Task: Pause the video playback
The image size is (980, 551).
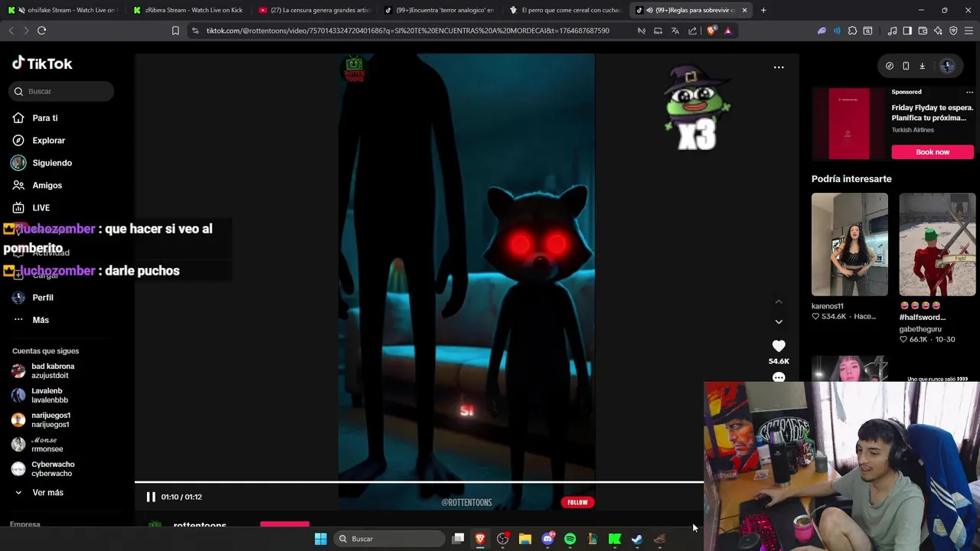Action: 151,497
